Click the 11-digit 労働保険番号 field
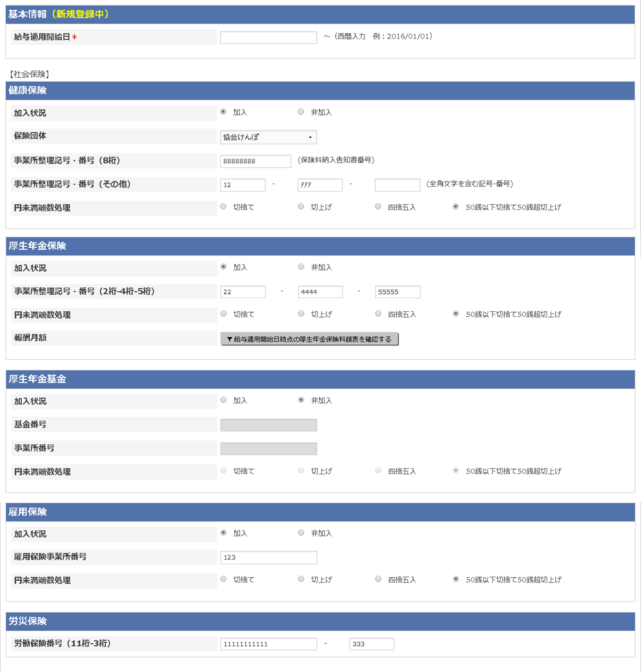The image size is (641, 672). tap(269, 644)
